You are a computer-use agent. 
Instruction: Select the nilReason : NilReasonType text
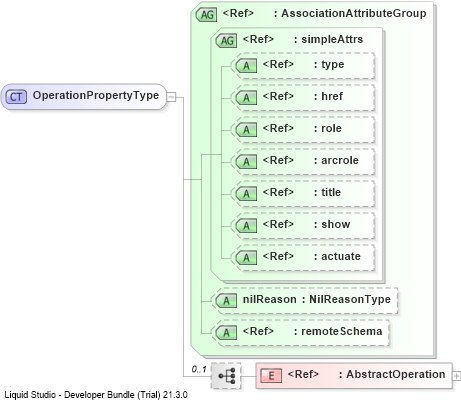[317, 299]
